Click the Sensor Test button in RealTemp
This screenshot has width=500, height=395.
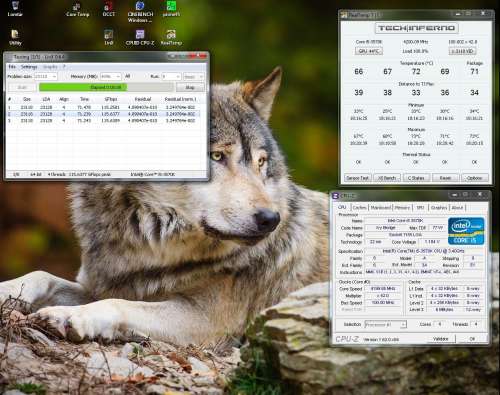coord(357,178)
